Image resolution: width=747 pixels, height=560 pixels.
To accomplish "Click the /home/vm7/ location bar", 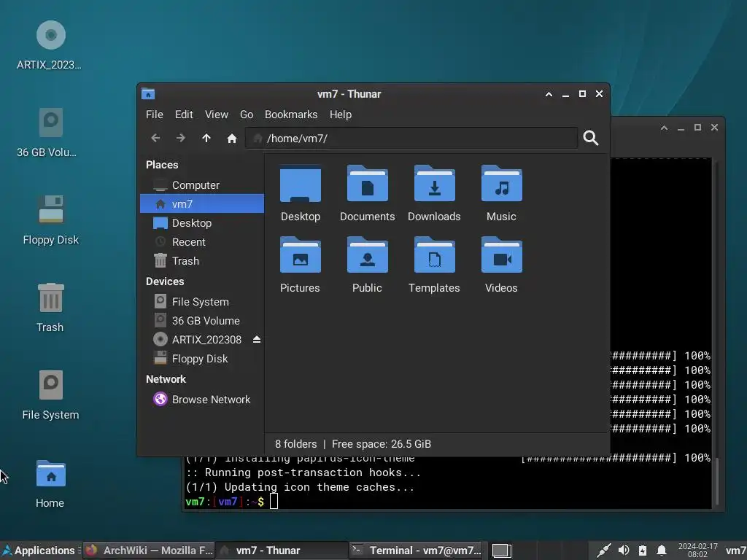I will [x=411, y=138].
